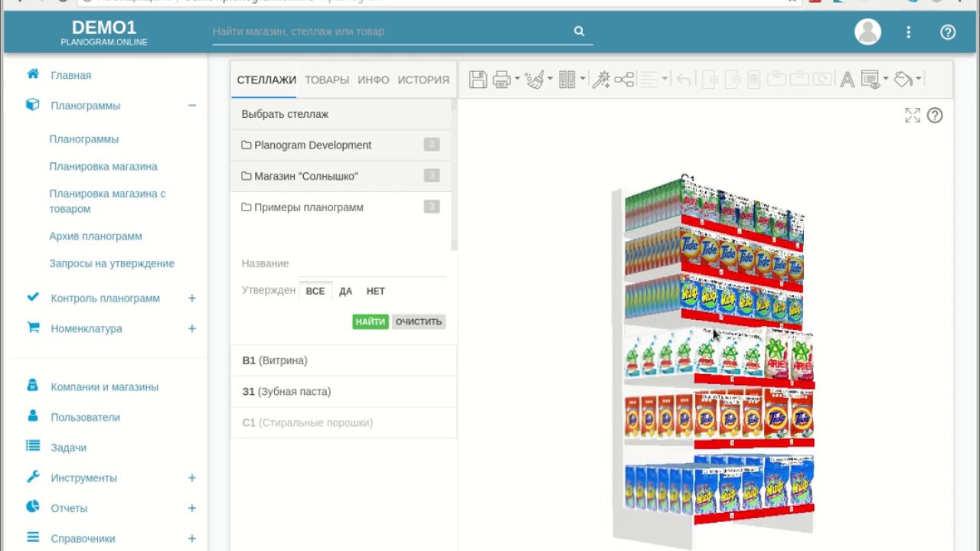980x551 pixels.
Task: Click the cleaning brush tool icon
Action: tap(535, 80)
